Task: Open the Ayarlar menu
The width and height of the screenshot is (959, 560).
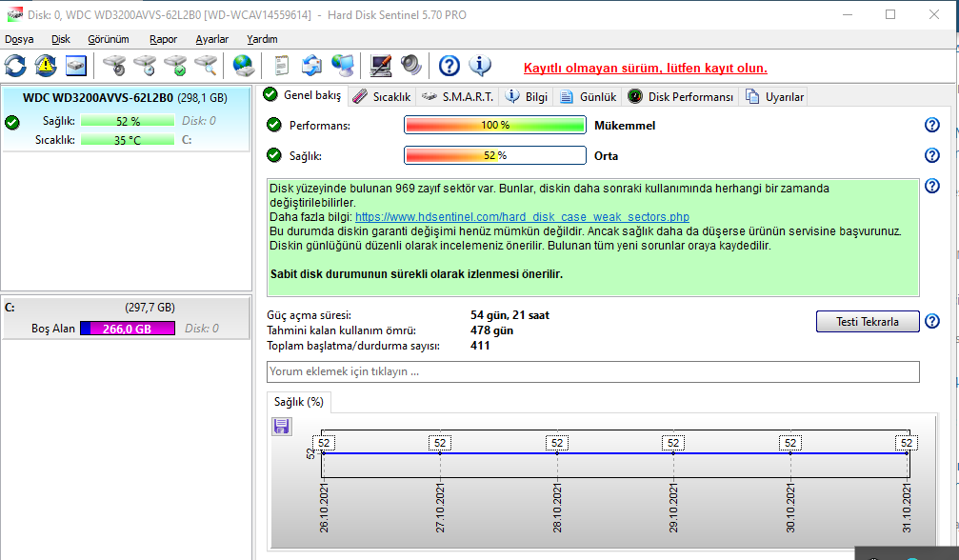Action: click(211, 39)
